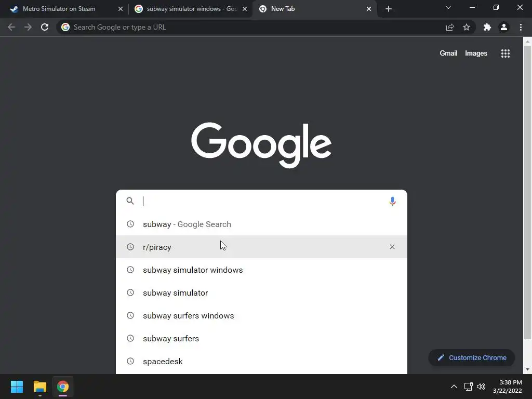Close the Metro Simulator on Steam tab
The height and width of the screenshot is (399, 532).
(x=121, y=9)
